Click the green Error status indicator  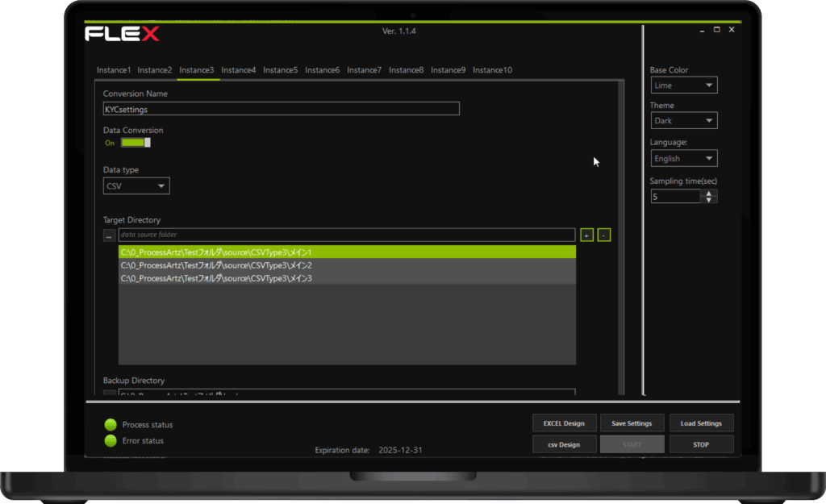[111, 441]
